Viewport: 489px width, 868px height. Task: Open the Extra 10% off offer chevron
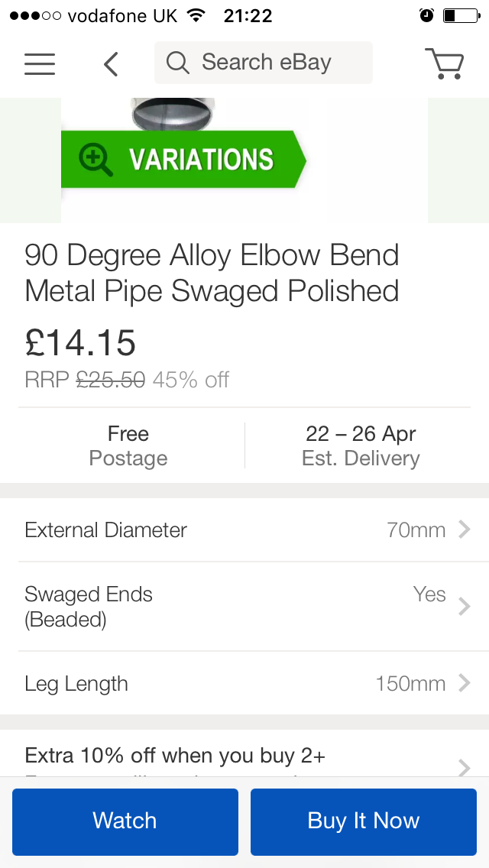[x=464, y=766]
